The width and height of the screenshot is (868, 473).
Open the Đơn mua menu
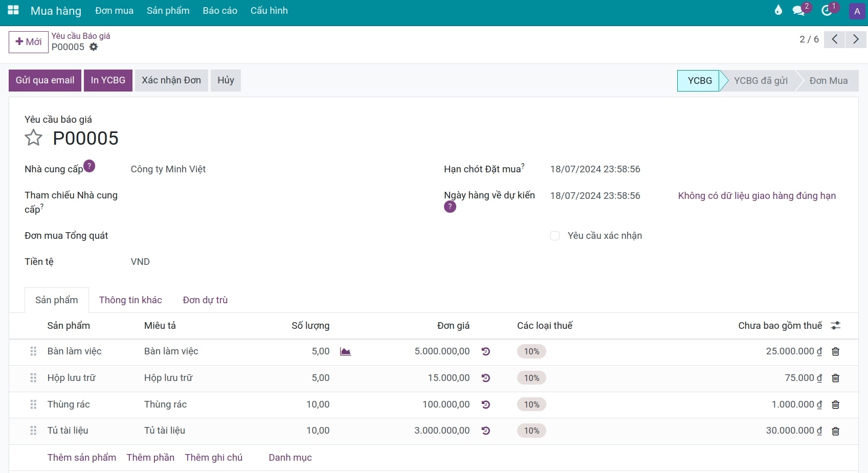click(x=114, y=11)
